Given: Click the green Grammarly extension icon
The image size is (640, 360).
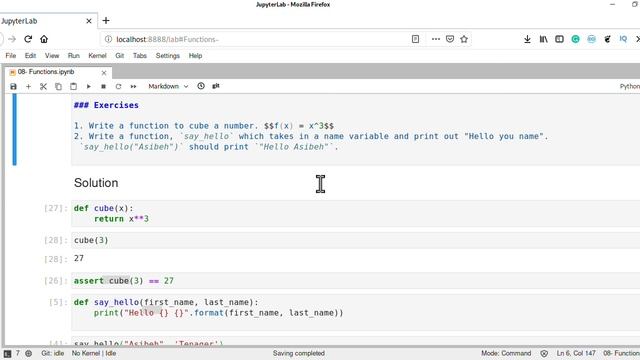Looking at the screenshot, I should coord(575,39).
